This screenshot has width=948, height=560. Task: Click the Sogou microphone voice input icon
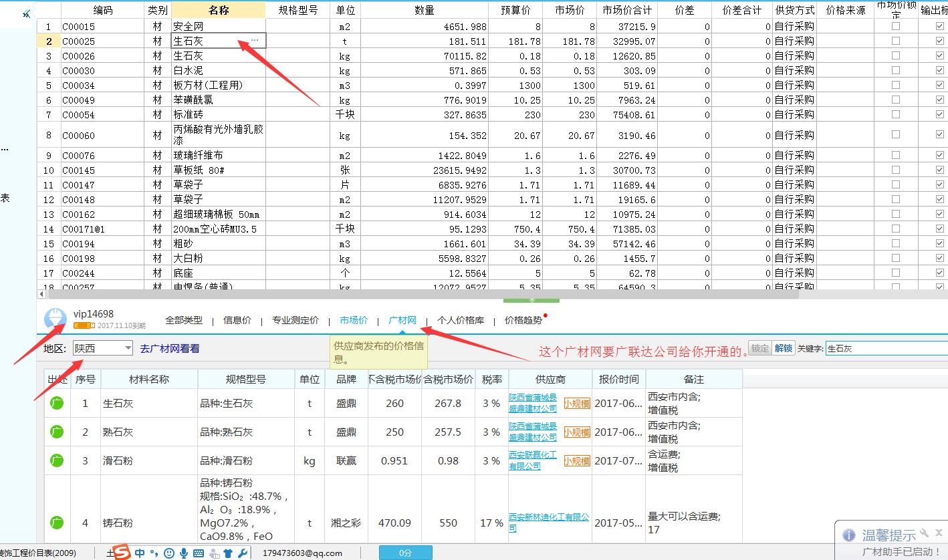pos(184,553)
